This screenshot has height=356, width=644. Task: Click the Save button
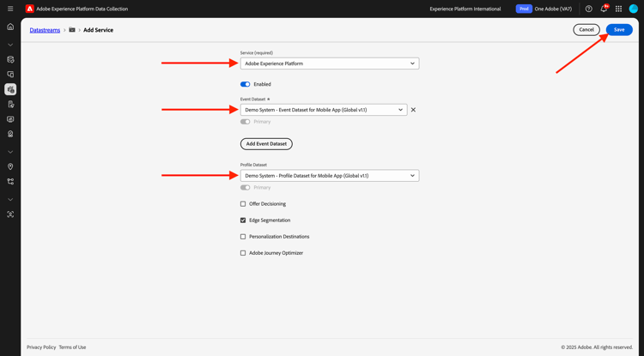(x=619, y=29)
